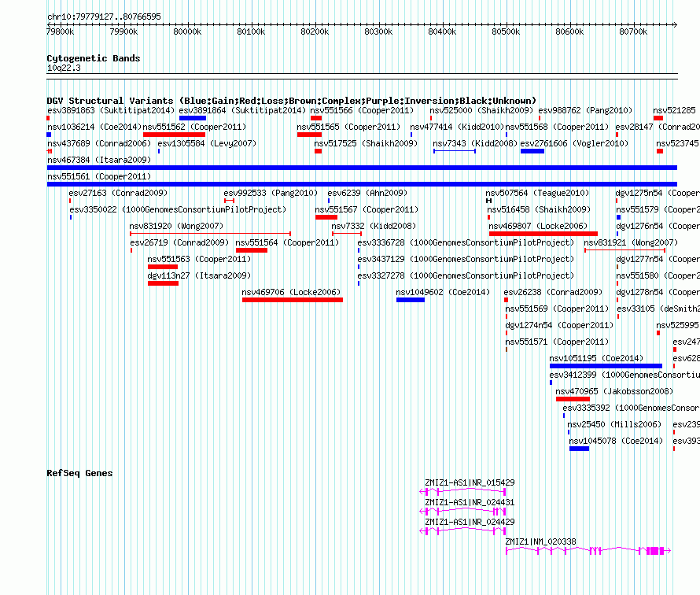Select nsv551566 (Cooper2011) red bar
Image resolution: width=700 pixels, height=595 pixels.
[x=316, y=118]
